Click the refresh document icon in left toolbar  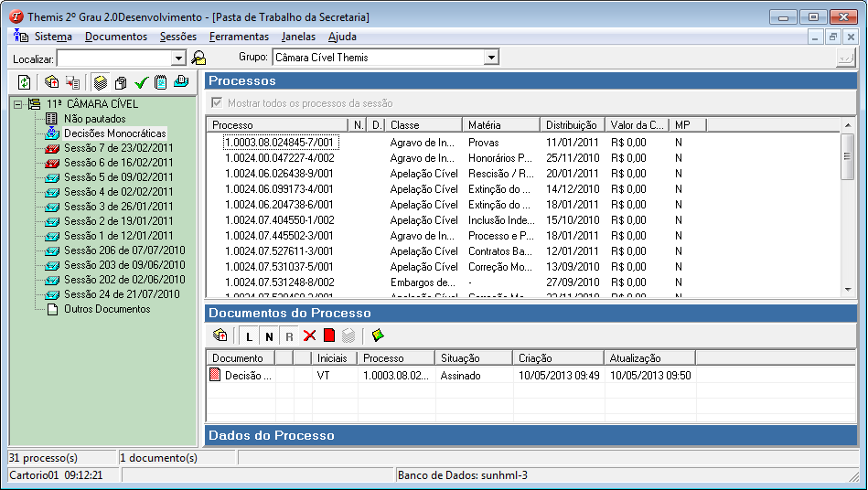click(25, 82)
